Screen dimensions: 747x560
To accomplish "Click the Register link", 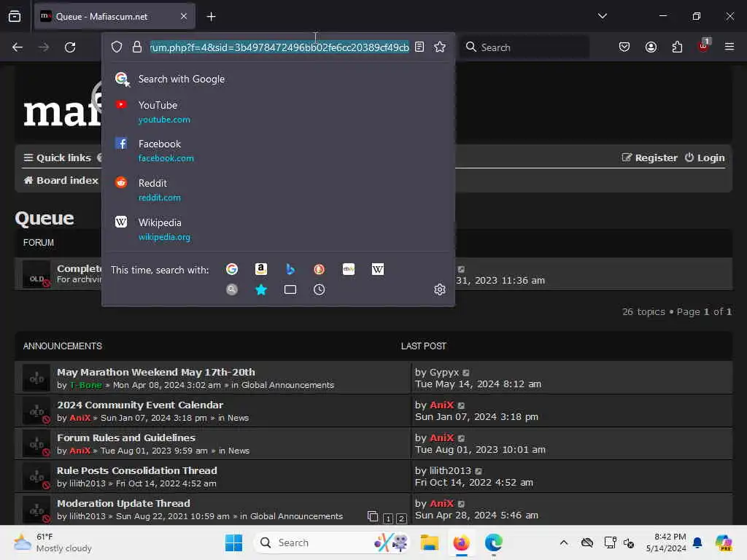I will click(649, 157).
